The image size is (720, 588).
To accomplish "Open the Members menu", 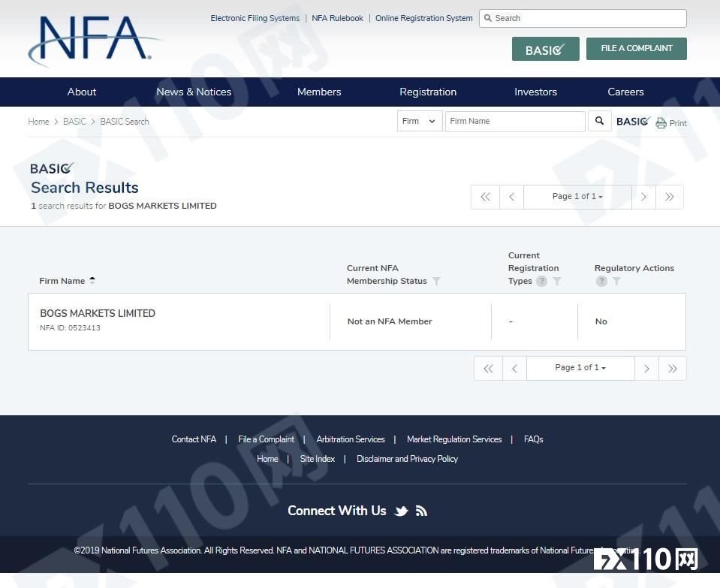I will (319, 92).
